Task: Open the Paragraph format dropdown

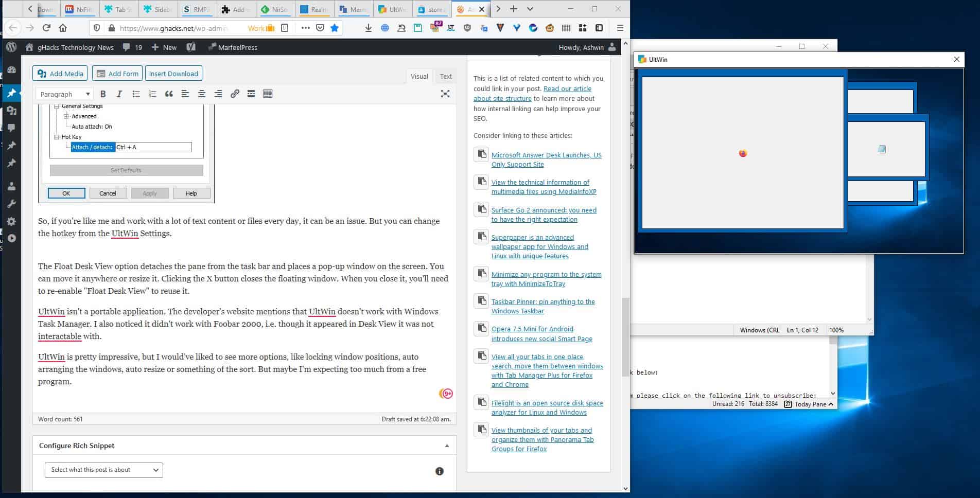Action: [x=64, y=94]
